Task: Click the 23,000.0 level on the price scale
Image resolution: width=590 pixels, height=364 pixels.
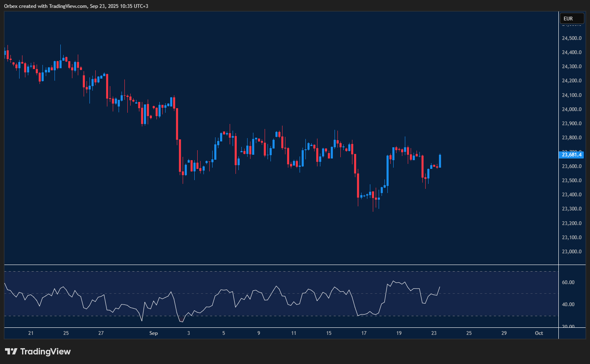Action: point(571,252)
